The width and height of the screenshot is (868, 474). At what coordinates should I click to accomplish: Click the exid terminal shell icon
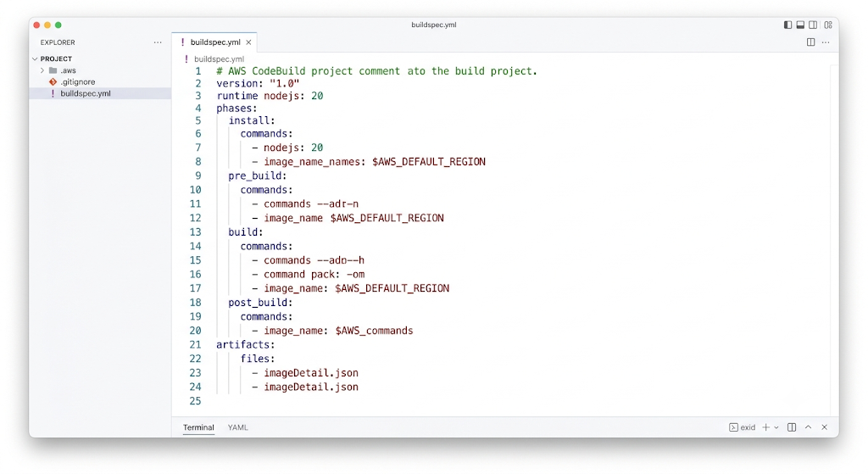click(x=733, y=427)
